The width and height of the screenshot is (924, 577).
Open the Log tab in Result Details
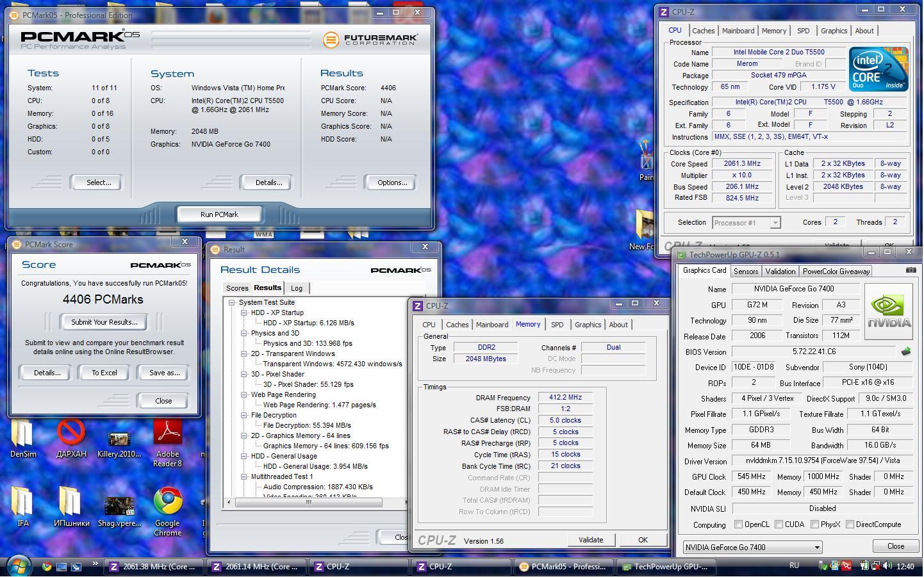point(297,288)
